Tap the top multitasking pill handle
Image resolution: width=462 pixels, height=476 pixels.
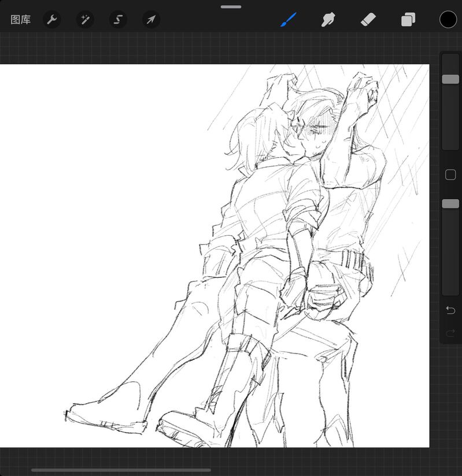(231, 7)
